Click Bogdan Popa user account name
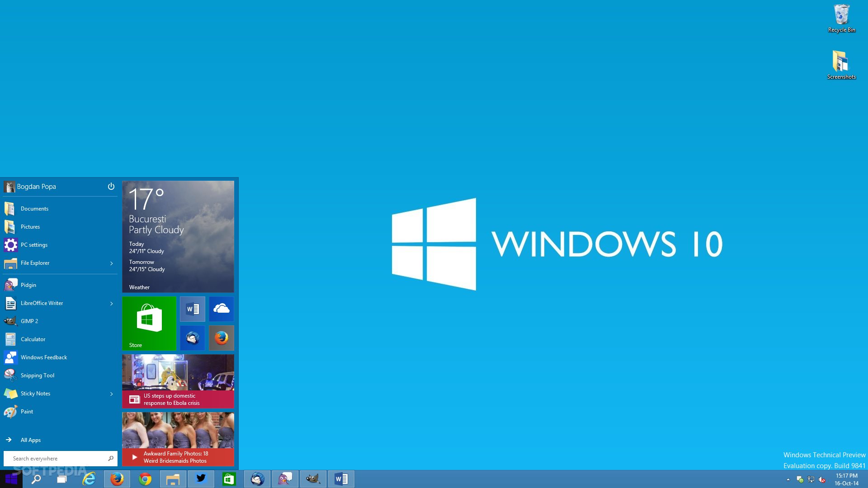This screenshot has height=488, width=868. (x=36, y=187)
